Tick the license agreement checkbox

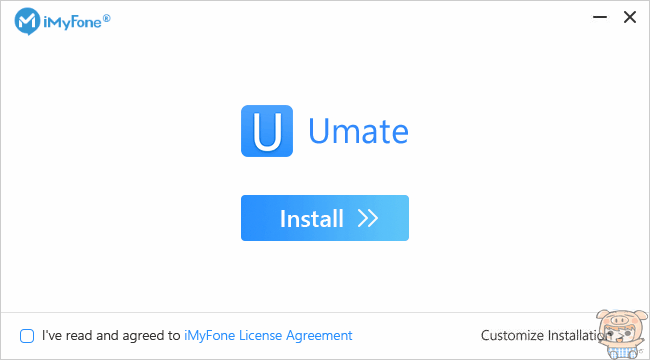point(27,336)
